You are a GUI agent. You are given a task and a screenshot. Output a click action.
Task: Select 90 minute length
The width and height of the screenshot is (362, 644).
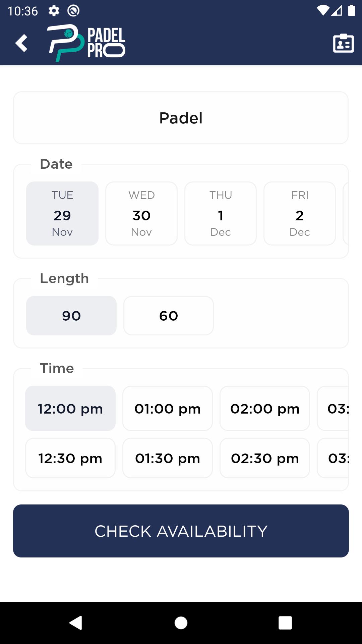point(71,316)
